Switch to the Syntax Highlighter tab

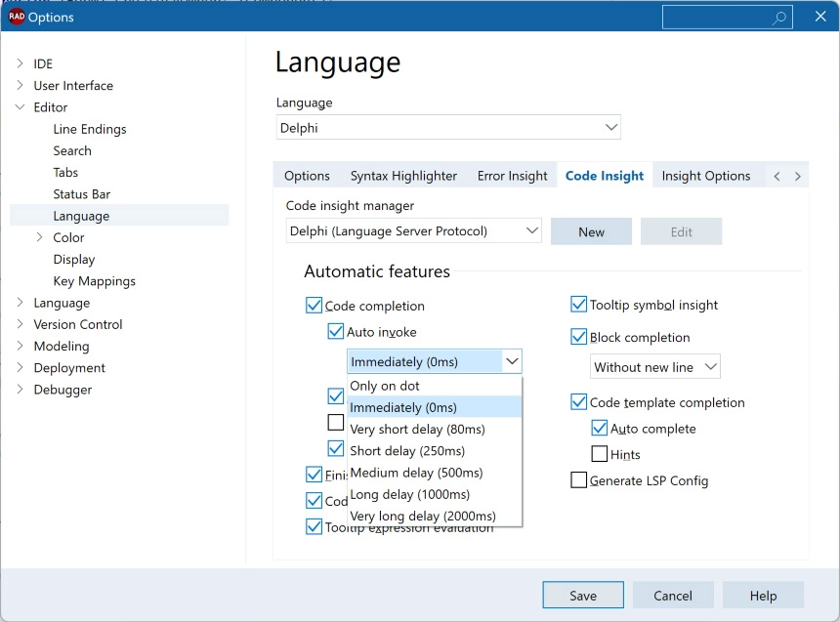[x=403, y=176]
